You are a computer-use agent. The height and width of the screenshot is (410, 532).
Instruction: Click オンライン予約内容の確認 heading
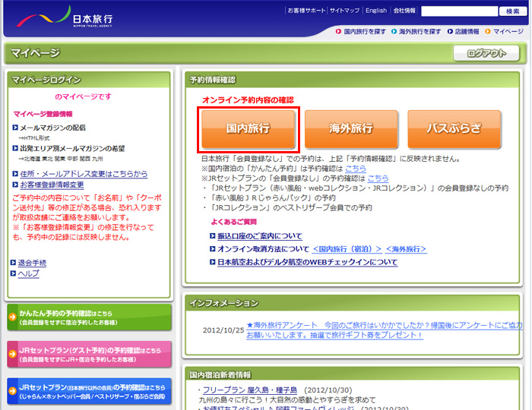(248, 100)
